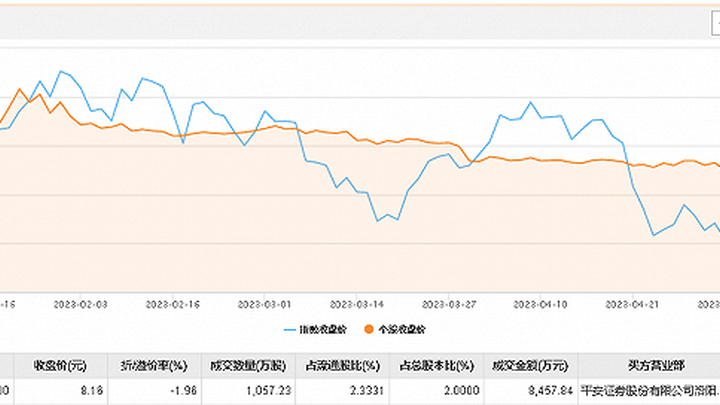Click the 2023-03-27 axis date label
720x405 pixels.
449,304
